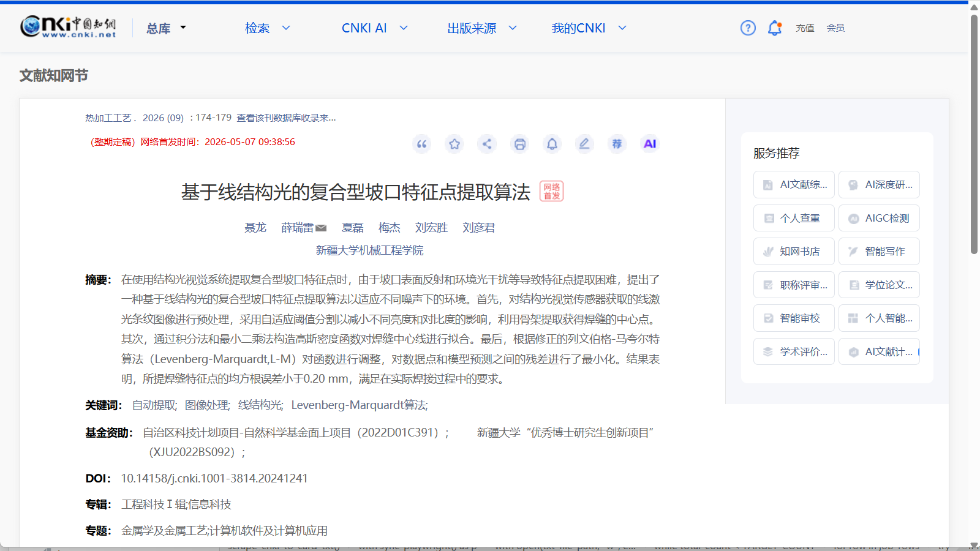980x551 pixels.
Task: Open 智能审校 service
Action: (x=794, y=318)
